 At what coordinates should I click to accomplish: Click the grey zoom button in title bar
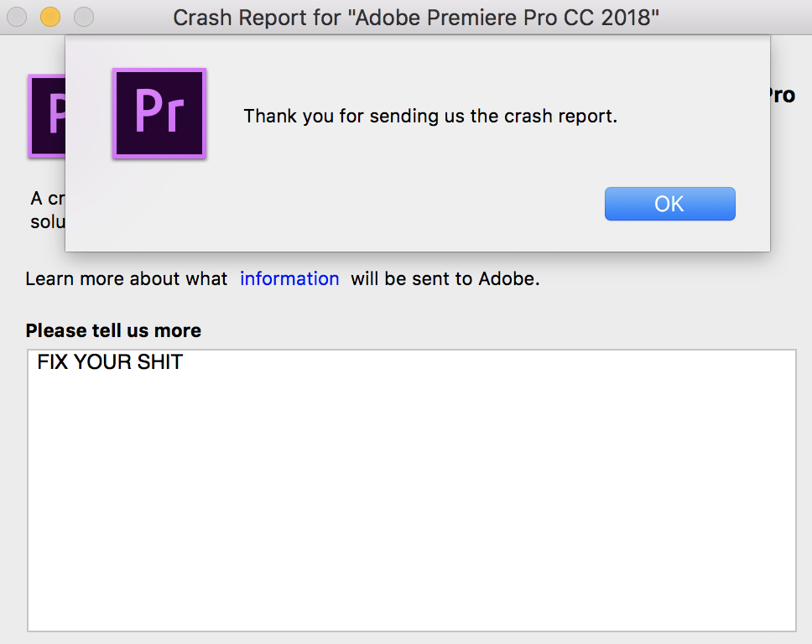coord(84,16)
